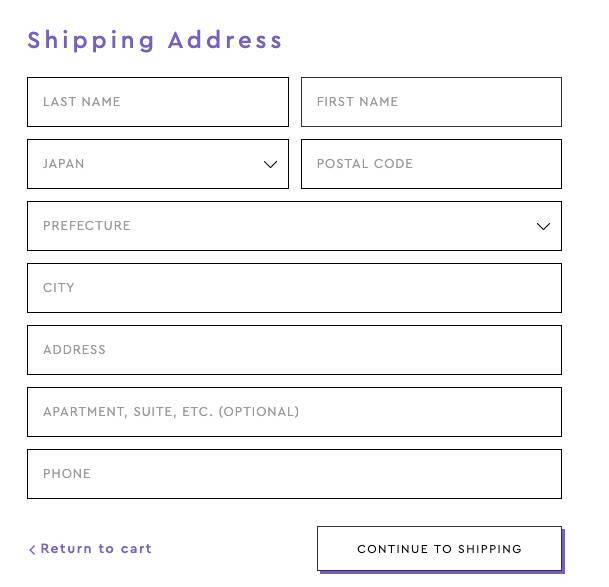Image resolution: width=609 pixels, height=587 pixels.
Task: Focus the Last Name field
Action: tap(157, 102)
